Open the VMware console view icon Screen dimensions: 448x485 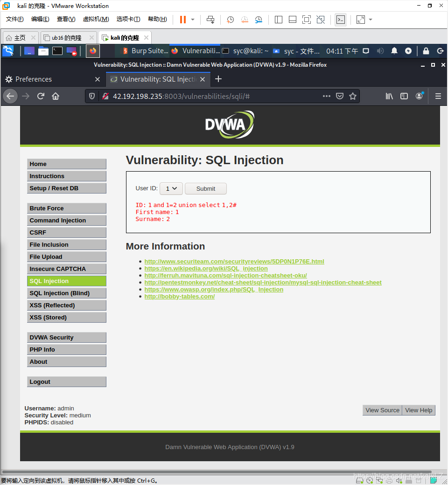click(341, 20)
